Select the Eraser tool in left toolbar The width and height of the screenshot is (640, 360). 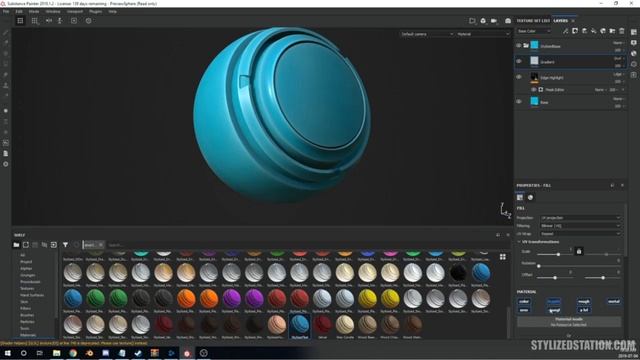pos(6,43)
